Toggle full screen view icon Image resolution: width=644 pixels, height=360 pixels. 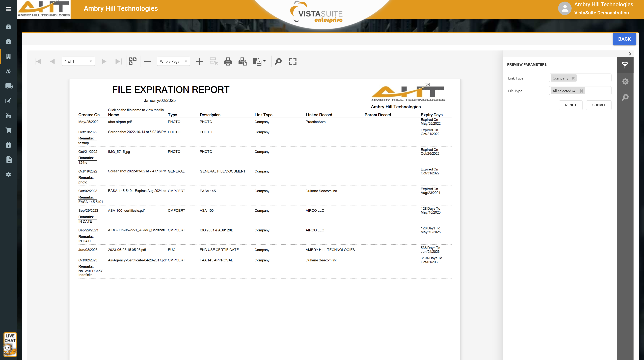pyautogui.click(x=292, y=62)
